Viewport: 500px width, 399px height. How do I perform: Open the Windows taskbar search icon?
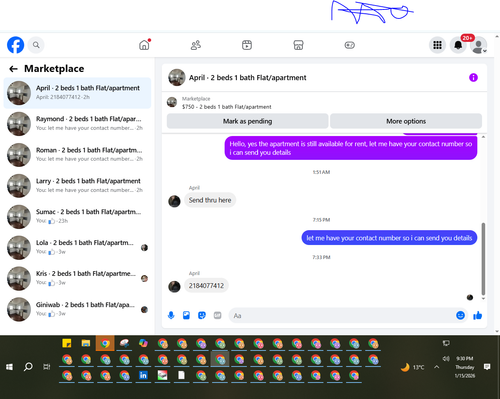[28, 367]
